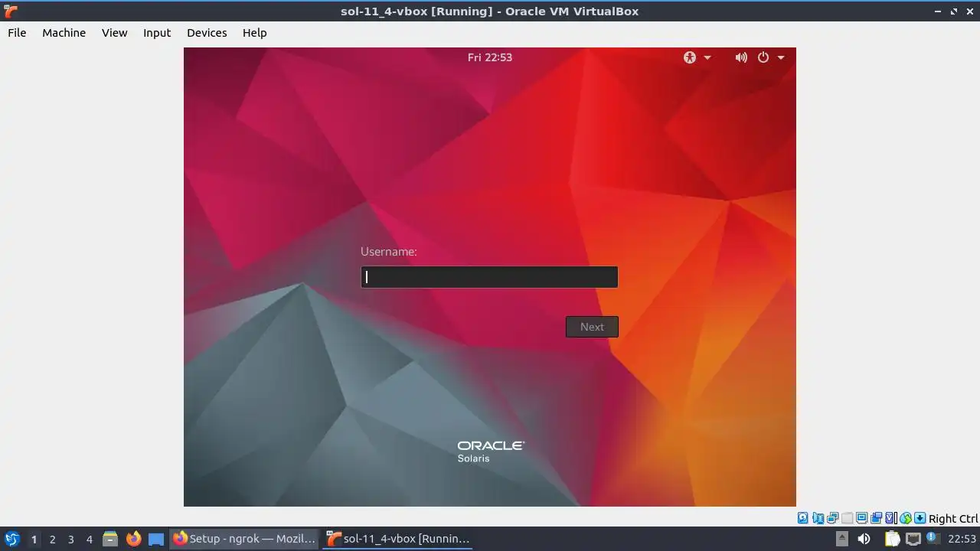
Task: Open the Input menu
Action: pyautogui.click(x=157, y=33)
